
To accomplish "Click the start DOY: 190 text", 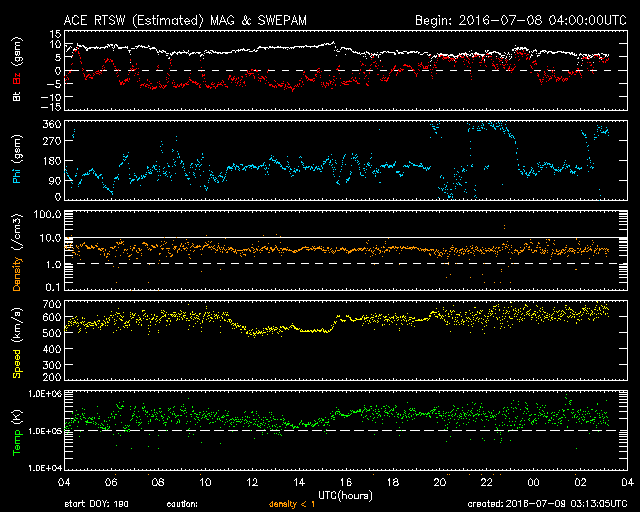I will click(97, 505).
